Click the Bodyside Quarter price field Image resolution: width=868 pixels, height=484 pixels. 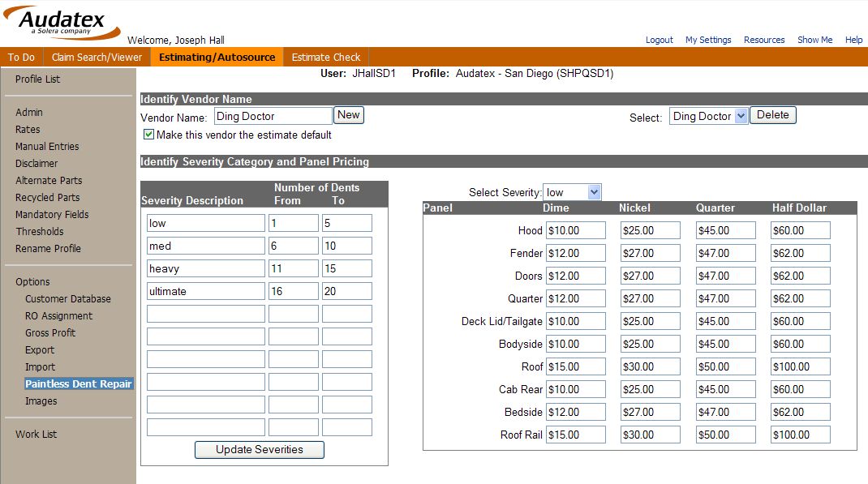coord(726,344)
